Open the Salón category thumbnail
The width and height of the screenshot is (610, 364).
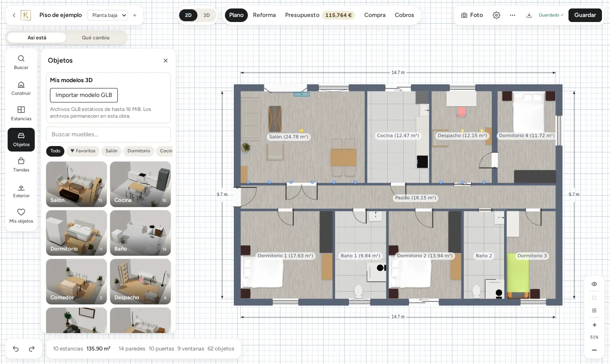tap(77, 184)
